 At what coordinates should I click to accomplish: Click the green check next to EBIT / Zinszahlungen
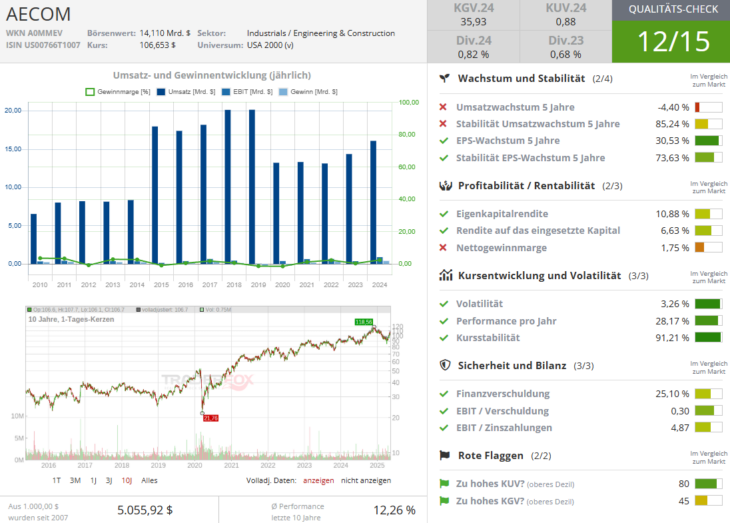(x=444, y=428)
